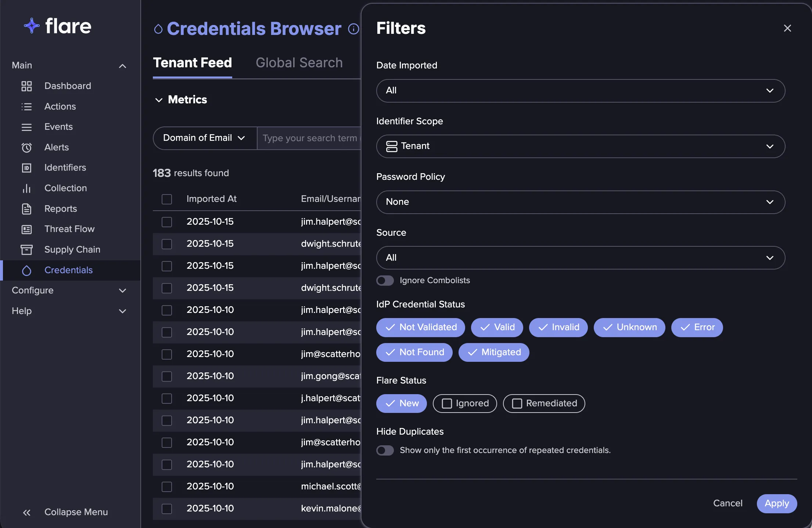Toggle the Hide Duplicates switch
This screenshot has height=528, width=812.
pyautogui.click(x=385, y=450)
